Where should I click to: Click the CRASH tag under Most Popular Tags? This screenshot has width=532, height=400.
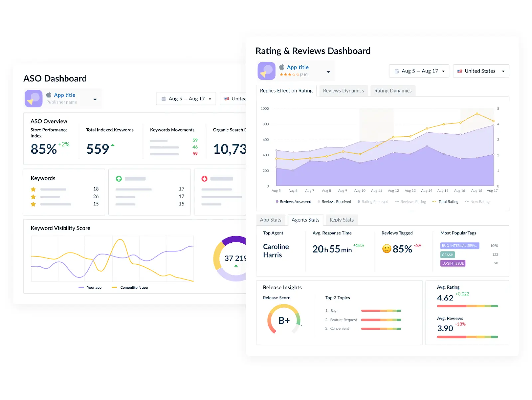tap(447, 255)
